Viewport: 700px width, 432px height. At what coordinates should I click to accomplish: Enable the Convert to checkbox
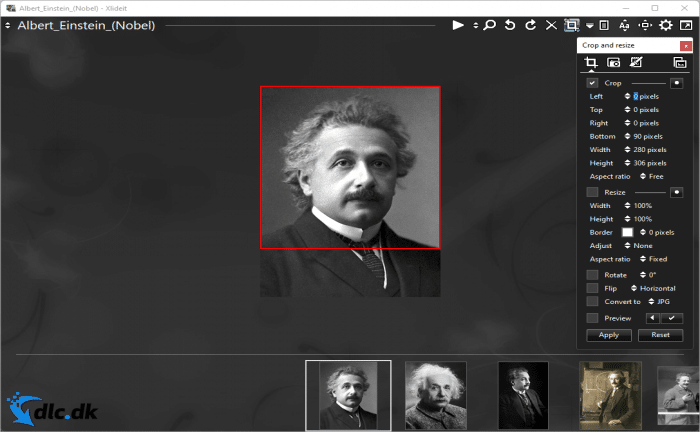coord(592,302)
